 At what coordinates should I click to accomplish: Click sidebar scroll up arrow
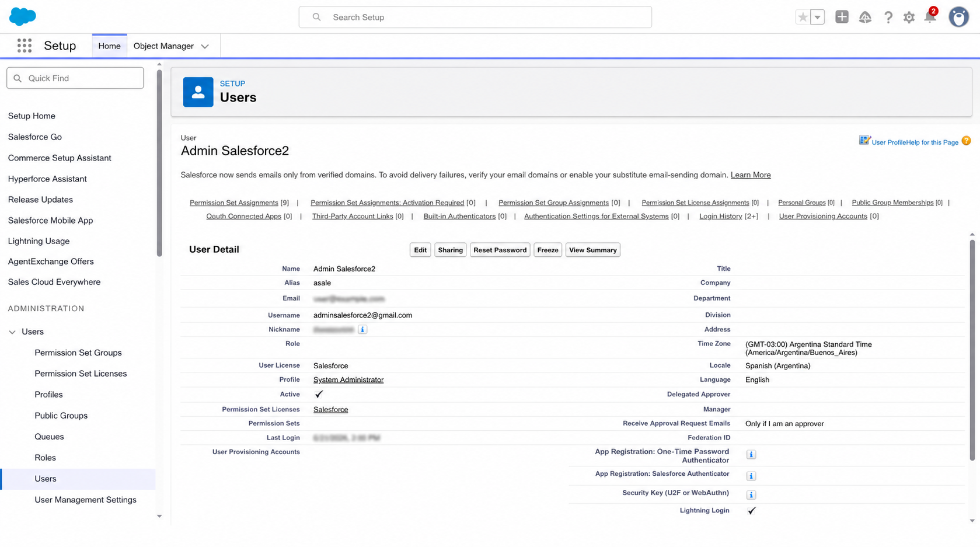point(159,64)
